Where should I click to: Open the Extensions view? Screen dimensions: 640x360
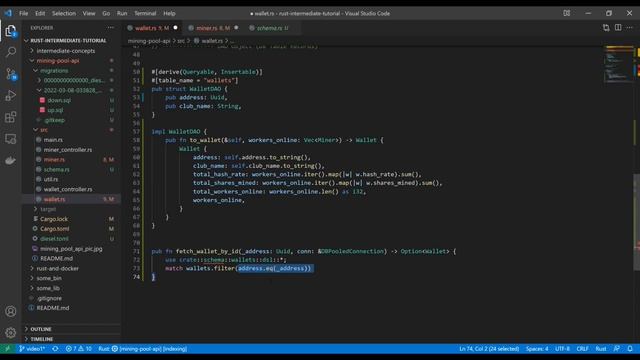[11, 117]
